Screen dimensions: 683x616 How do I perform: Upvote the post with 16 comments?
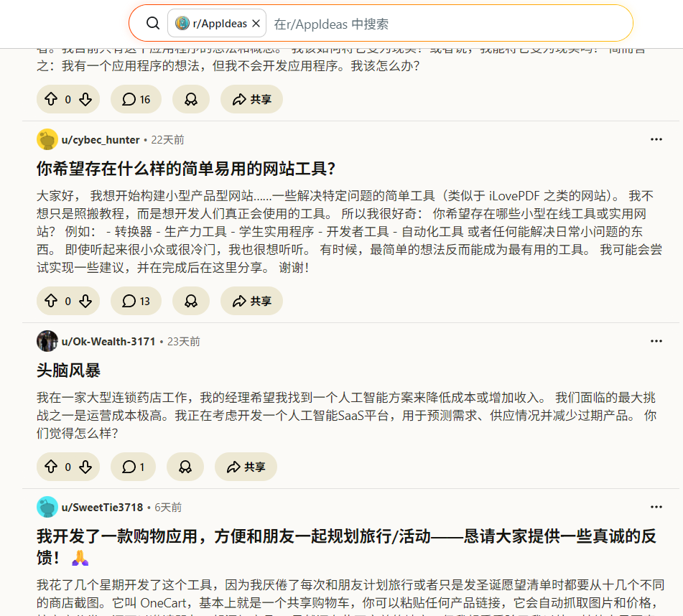[x=51, y=99]
